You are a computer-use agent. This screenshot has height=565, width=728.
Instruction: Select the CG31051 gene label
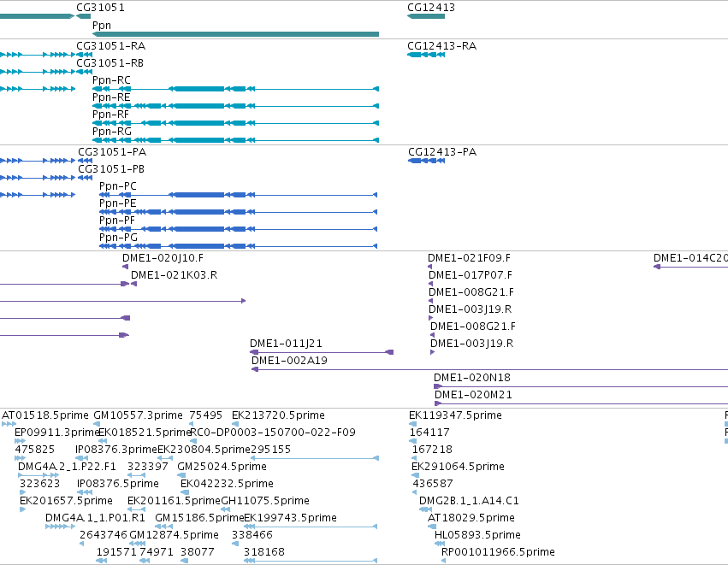tap(100, 8)
